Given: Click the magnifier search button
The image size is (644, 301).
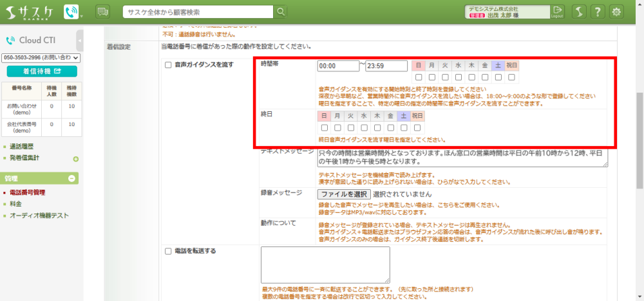Looking at the screenshot, I should 280,12.
